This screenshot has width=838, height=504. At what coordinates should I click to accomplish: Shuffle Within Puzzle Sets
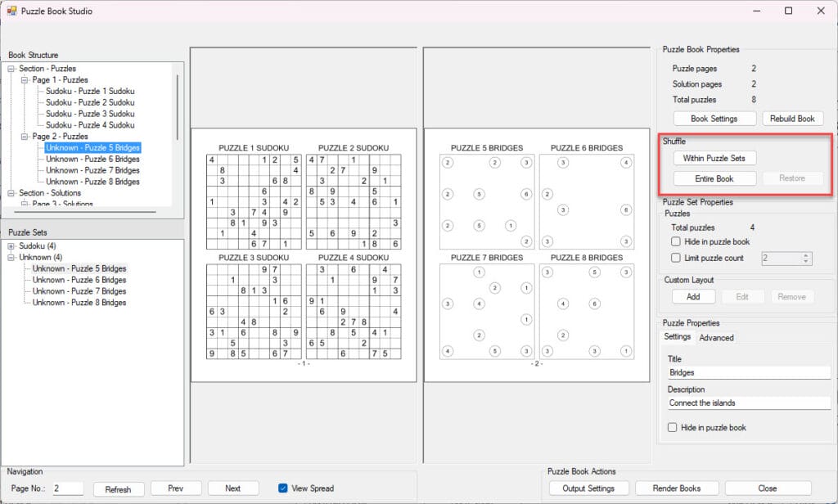tap(714, 158)
